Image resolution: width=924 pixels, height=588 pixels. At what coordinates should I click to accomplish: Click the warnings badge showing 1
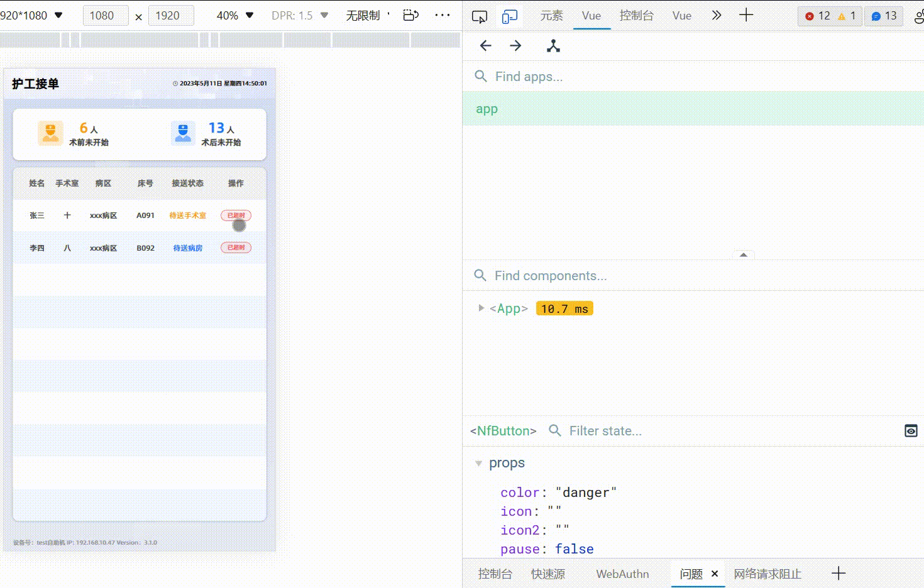(847, 16)
